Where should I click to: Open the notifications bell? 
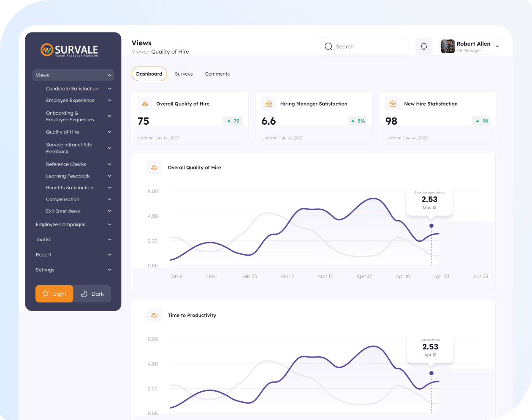[x=424, y=46]
